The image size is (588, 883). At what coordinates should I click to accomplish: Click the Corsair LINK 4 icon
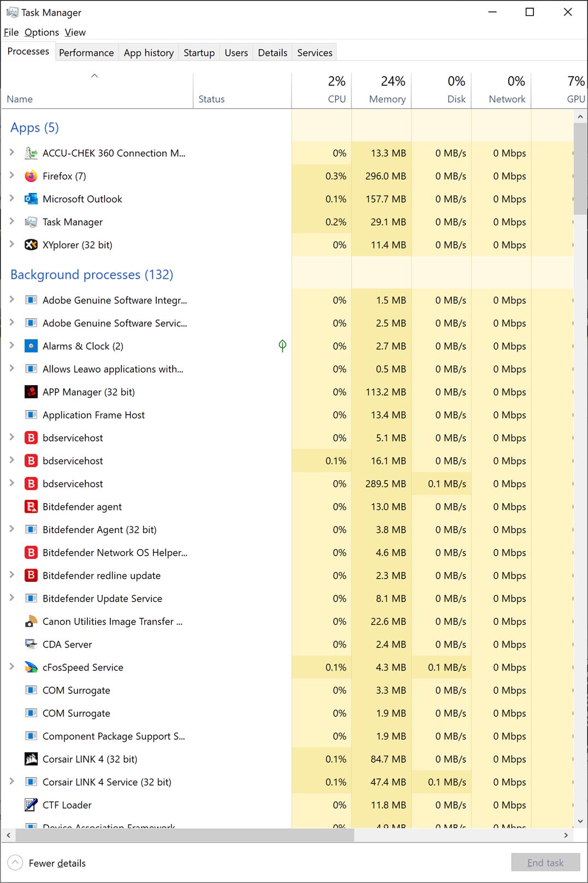coord(31,759)
